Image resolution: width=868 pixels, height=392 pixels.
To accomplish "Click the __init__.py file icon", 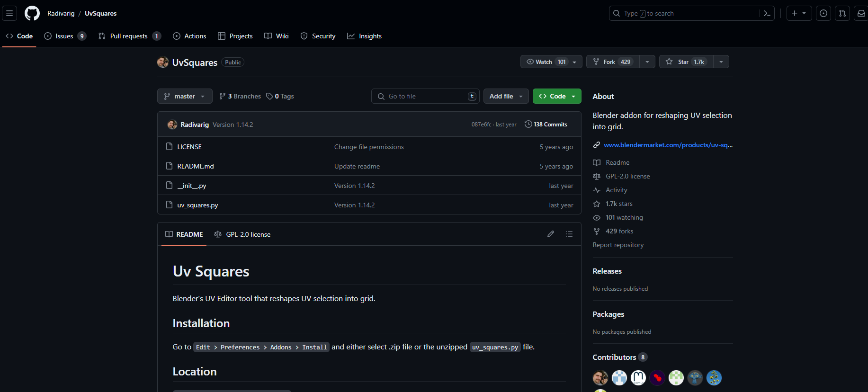I will click(169, 186).
